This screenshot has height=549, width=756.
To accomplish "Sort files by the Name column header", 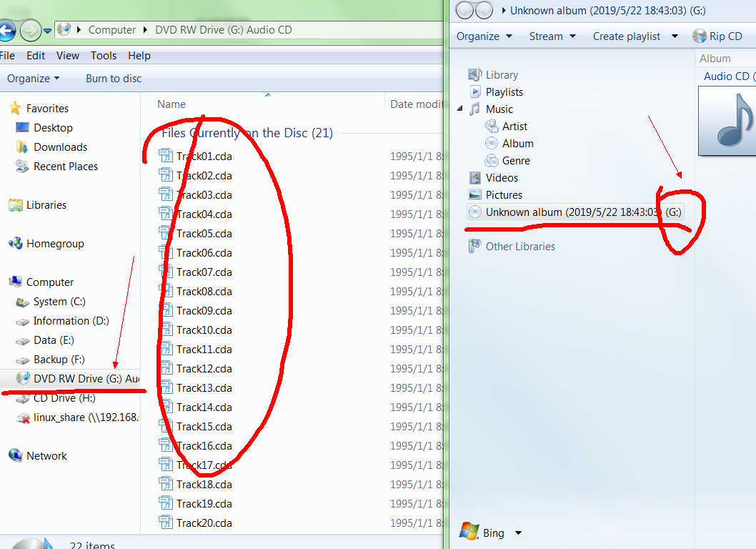I will coord(171,104).
